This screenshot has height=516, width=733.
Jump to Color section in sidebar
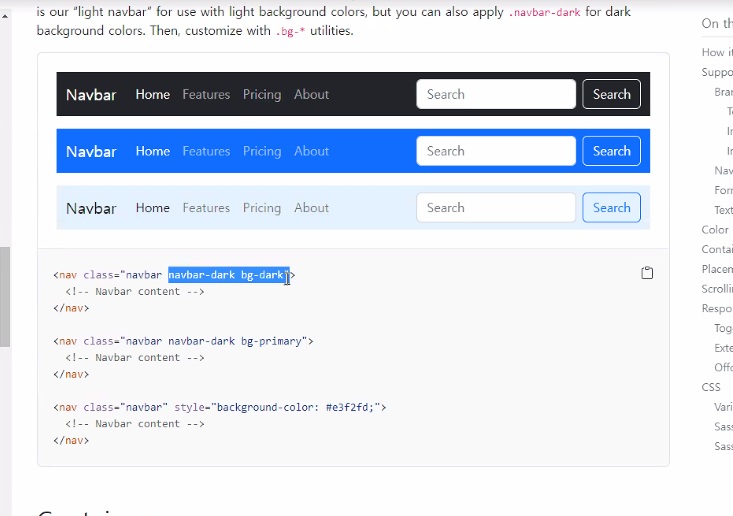(x=715, y=229)
